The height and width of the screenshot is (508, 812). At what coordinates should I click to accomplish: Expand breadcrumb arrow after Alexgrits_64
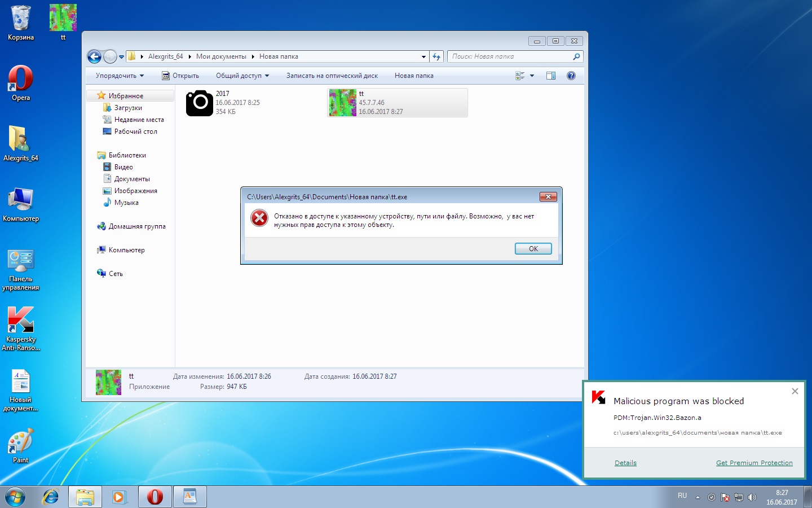tap(189, 56)
